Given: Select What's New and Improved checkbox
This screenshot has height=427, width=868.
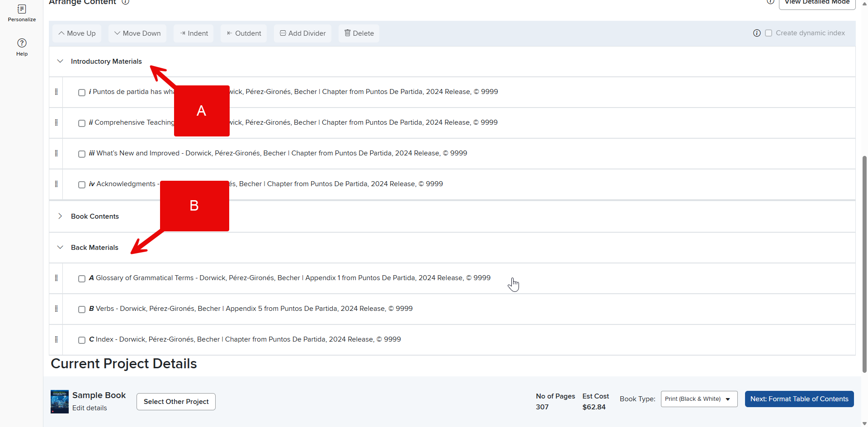Looking at the screenshot, I should (82, 154).
